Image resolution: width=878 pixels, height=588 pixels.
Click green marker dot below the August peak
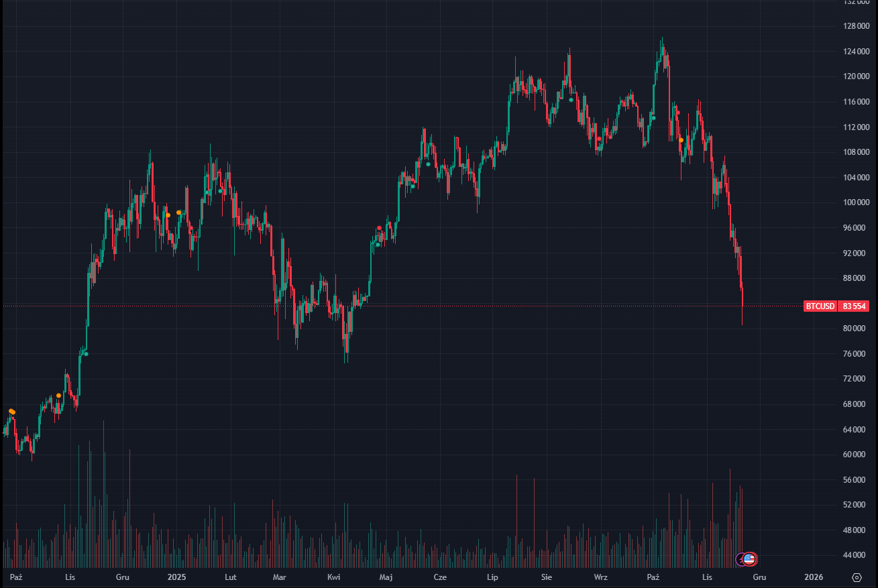pyautogui.click(x=571, y=100)
